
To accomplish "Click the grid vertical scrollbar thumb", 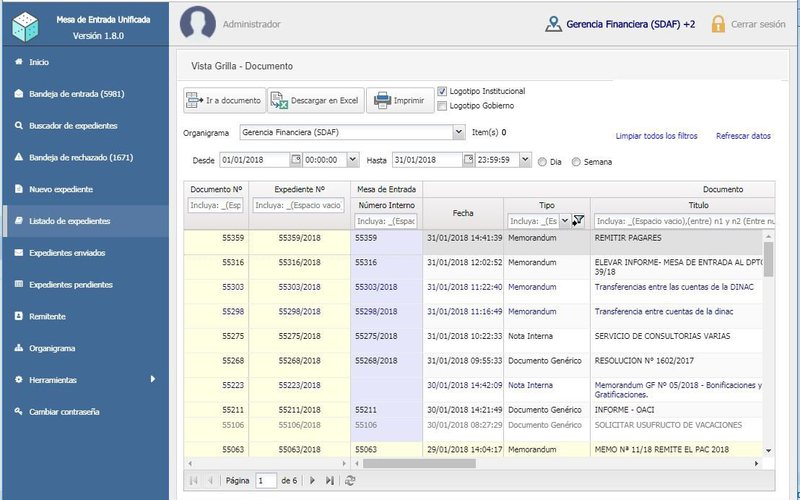I will pos(768,259).
